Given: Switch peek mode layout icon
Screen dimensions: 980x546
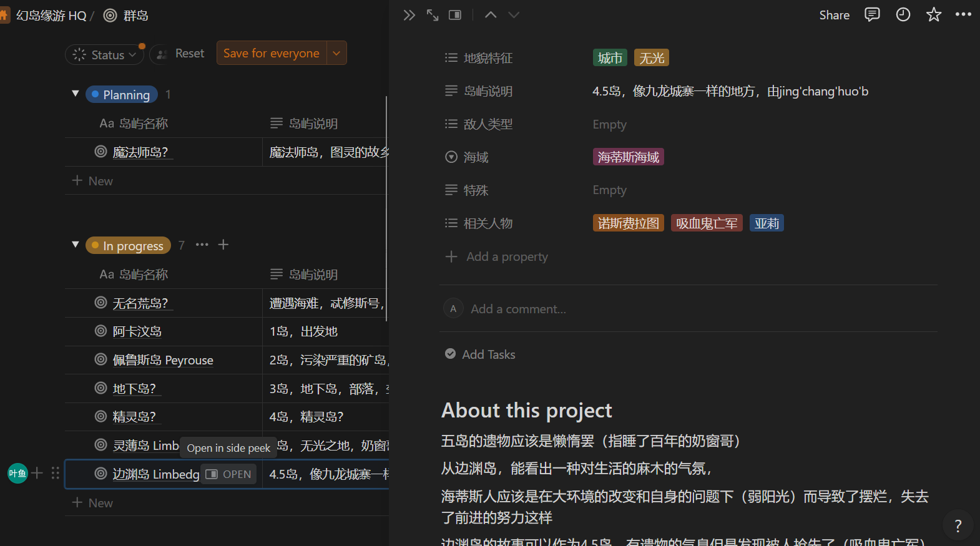Looking at the screenshot, I should (455, 15).
